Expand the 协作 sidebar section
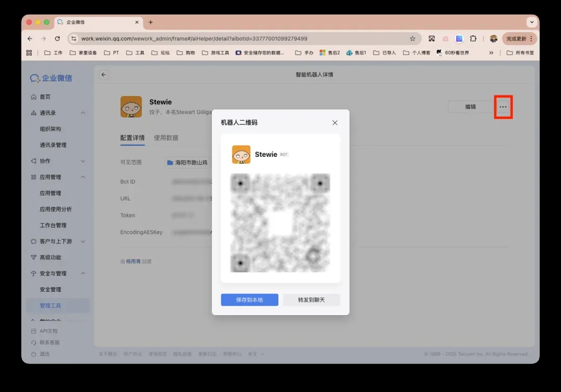 point(83,161)
